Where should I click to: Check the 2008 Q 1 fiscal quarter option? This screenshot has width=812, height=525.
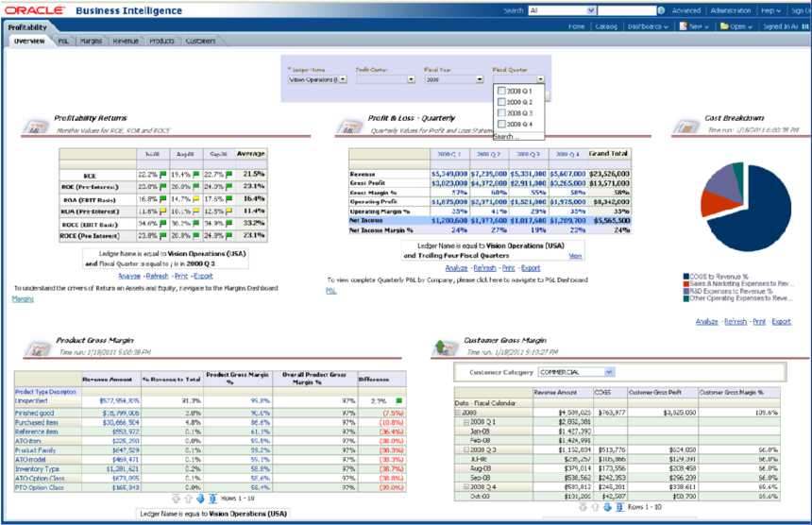(x=501, y=91)
